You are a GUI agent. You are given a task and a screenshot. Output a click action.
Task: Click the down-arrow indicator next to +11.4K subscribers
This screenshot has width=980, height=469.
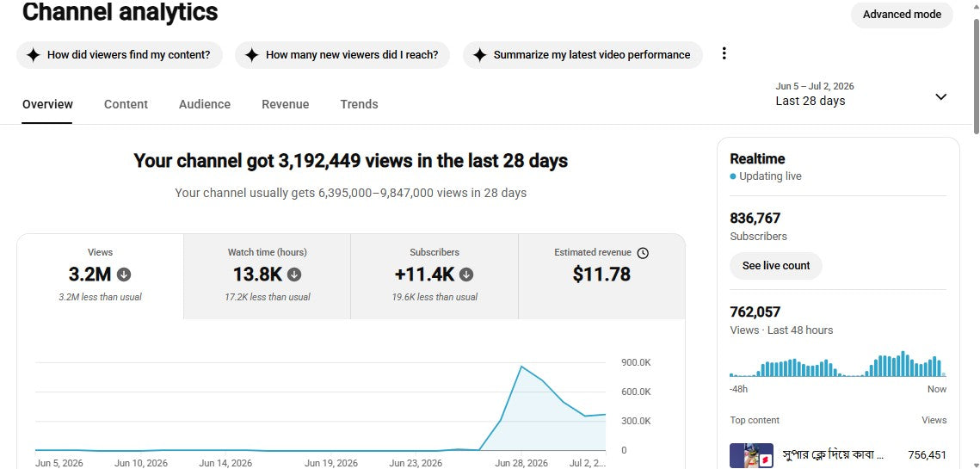466,275
